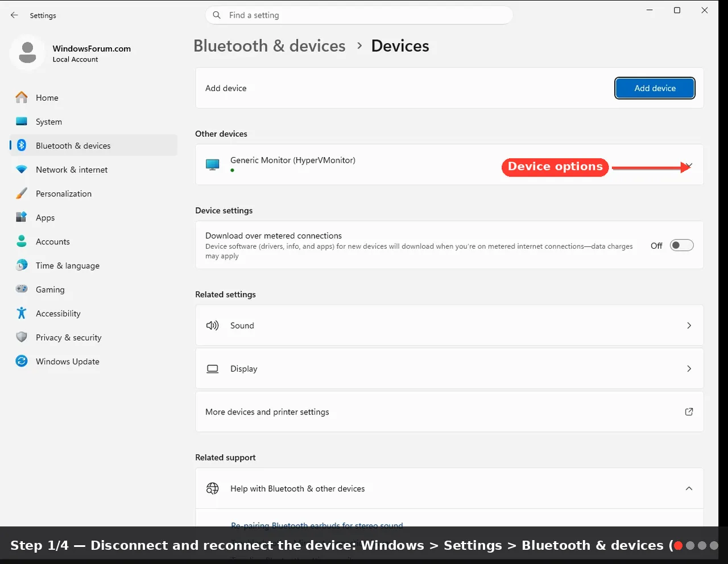This screenshot has height=564, width=728.
Task: Open More devices and printer settings
Action: 449,411
